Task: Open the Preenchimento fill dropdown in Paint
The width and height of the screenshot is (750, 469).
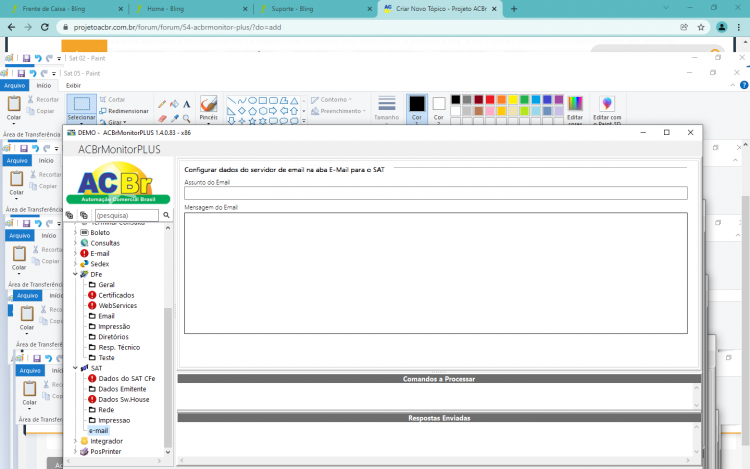Action: (x=338, y=111)
